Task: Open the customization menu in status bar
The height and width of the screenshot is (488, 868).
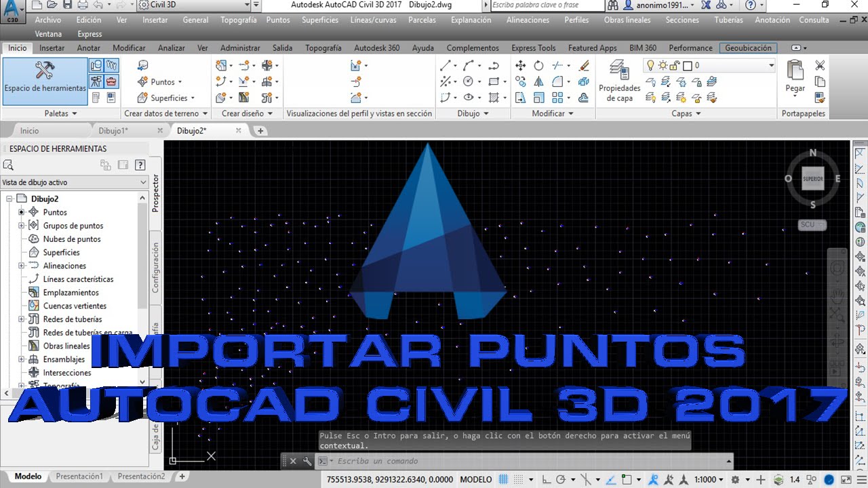Action: 861,479
